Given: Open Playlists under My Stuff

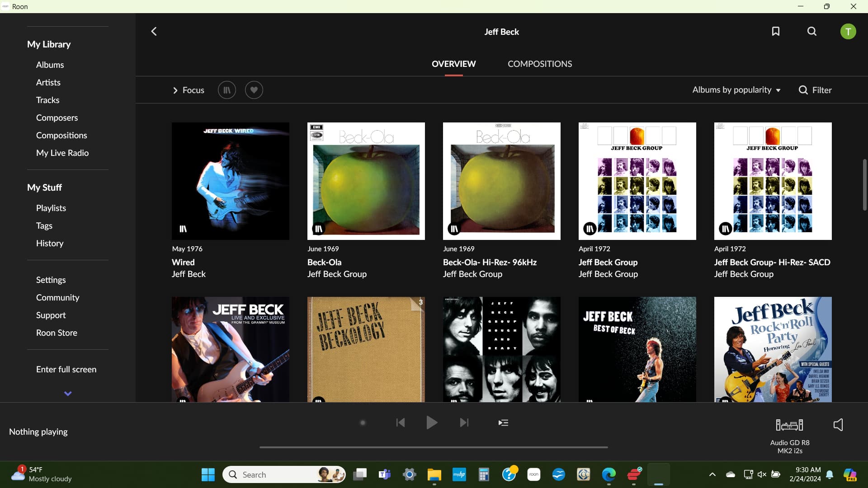Looking at the screenshot, I should [51, 208].
